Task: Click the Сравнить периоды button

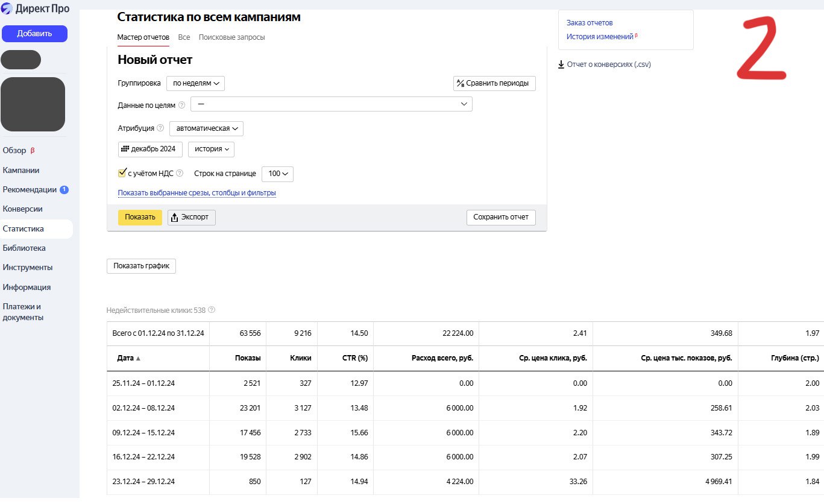Action: (494, 83)
